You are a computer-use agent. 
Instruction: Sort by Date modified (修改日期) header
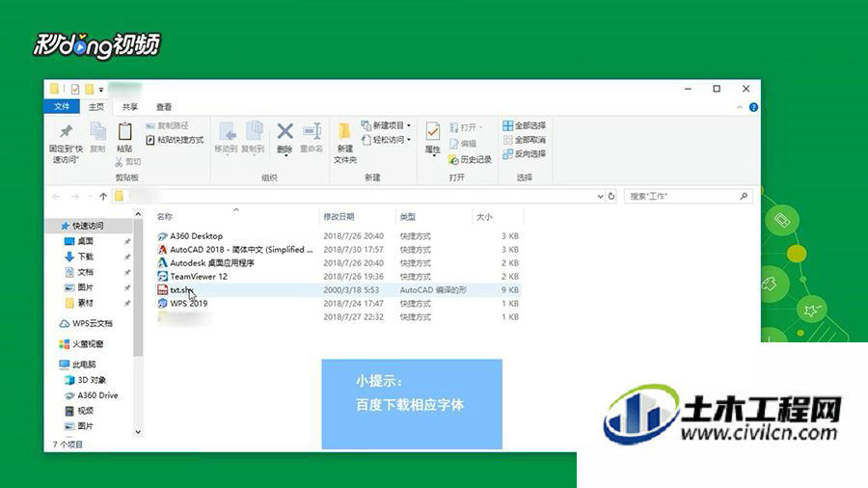(x=339, y=217)
